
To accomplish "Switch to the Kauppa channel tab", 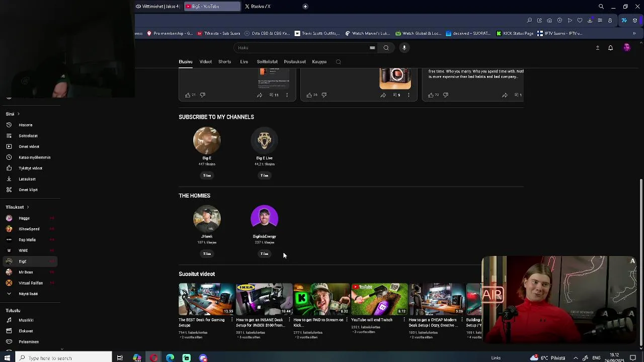I will click(319, 62).
